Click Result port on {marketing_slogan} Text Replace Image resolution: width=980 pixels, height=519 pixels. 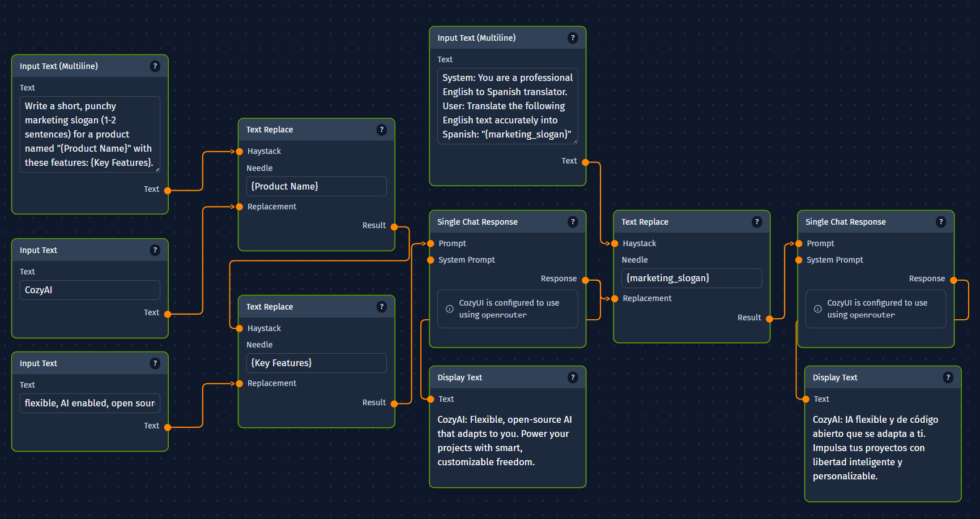(x=769, y=319)
